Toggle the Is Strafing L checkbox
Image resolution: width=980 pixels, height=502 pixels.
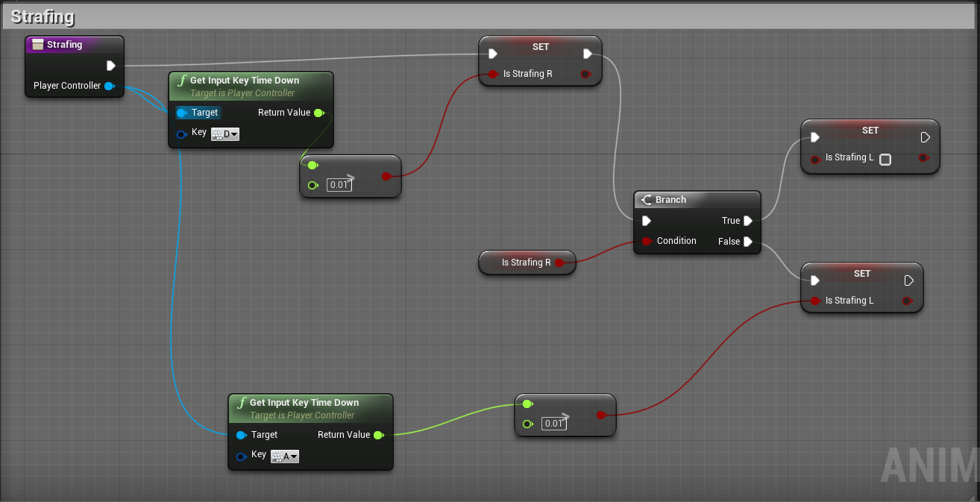coord(885,159)
